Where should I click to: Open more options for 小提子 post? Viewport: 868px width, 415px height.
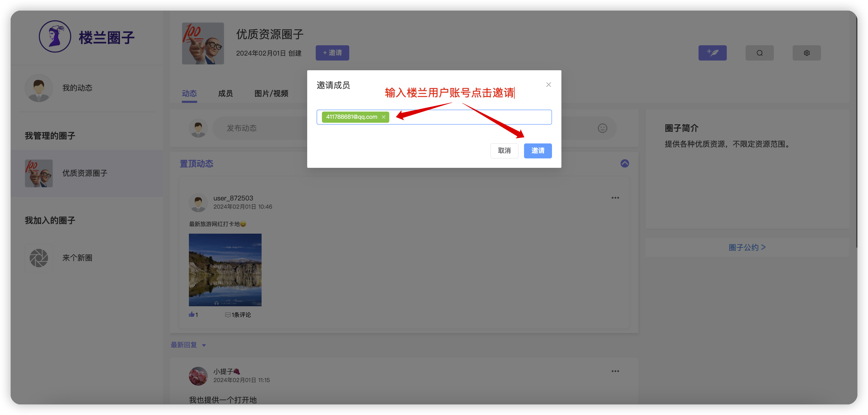coord(615,371)
